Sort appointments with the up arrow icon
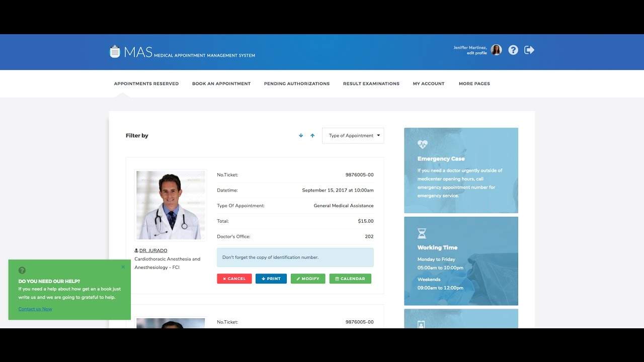This screenshot has height=362, width=644. pos(312,136)
